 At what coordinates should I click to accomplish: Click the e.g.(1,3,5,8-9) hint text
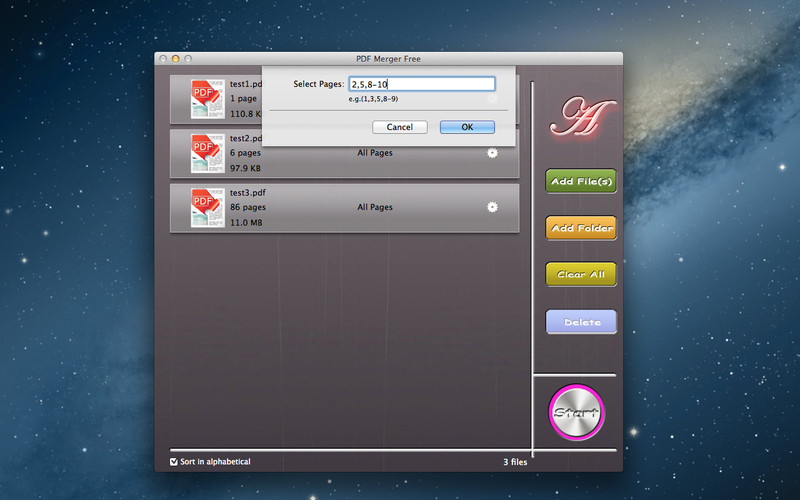[x=373, y=99]
